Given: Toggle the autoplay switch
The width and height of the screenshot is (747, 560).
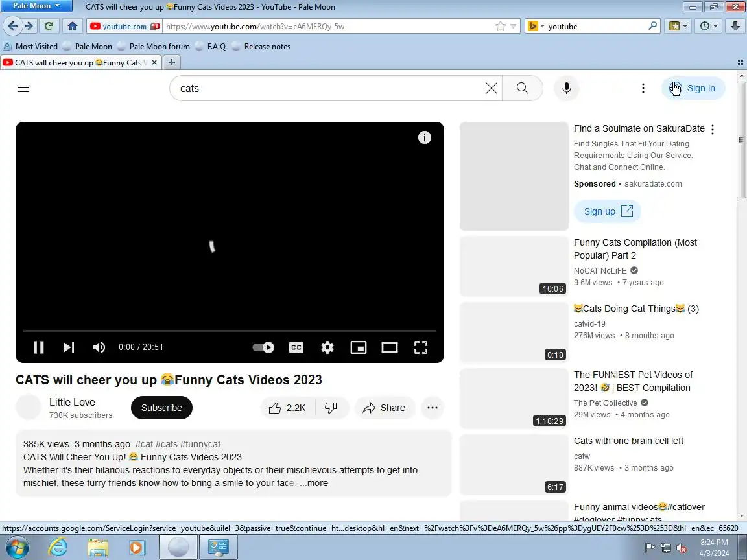Looking at the screenshot, I should tap(263, 347).
